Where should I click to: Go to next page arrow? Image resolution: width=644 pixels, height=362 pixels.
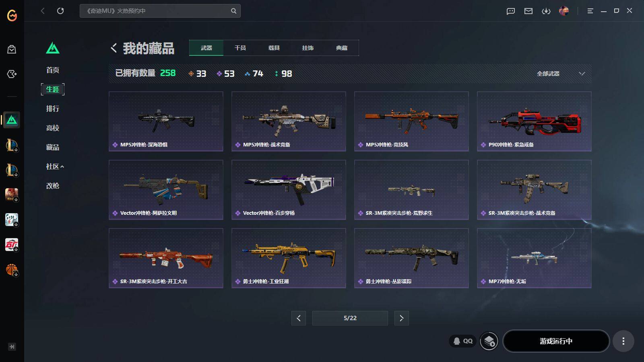click(x=401, y=318)
